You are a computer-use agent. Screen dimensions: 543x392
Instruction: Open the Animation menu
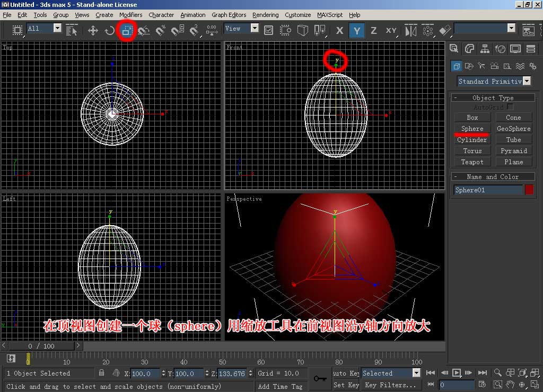[x=193, y=15]
